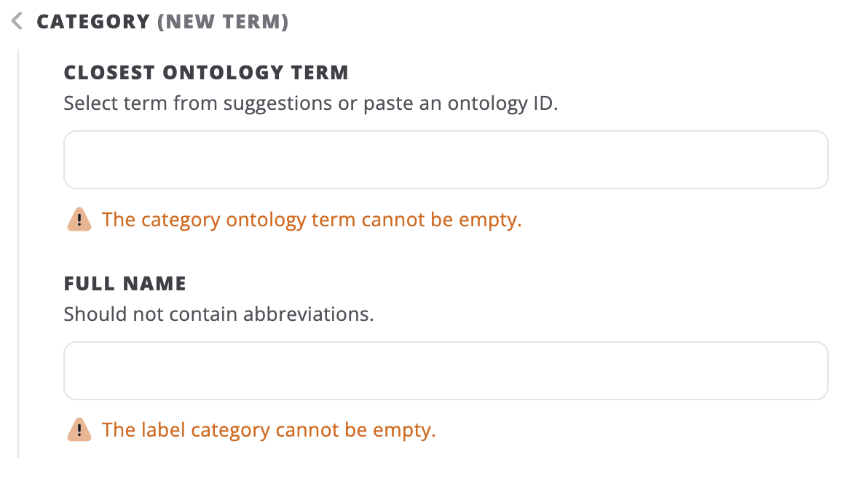Image resolution: width=868 pixels, height=489 pixels.
Task: Click the alert icon near the label category error
Action: click(79, 430)
